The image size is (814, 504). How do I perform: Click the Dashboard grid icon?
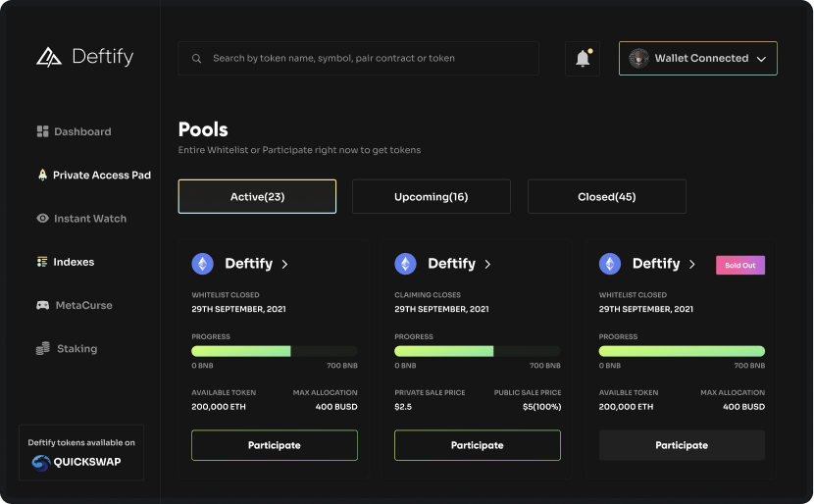click(42, 131)
